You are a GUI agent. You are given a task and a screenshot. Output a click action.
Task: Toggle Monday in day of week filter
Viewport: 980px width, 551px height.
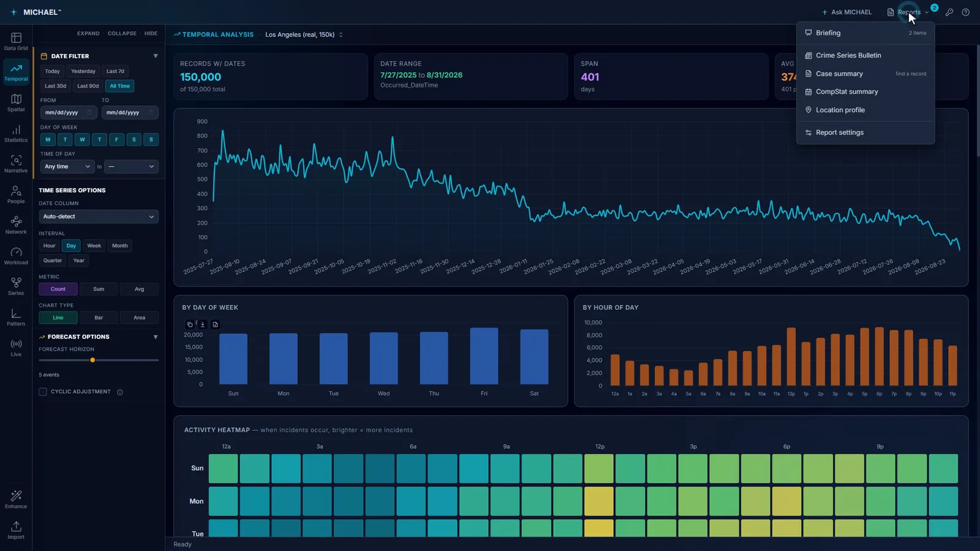pyautogui.click(x=48, y=140)
